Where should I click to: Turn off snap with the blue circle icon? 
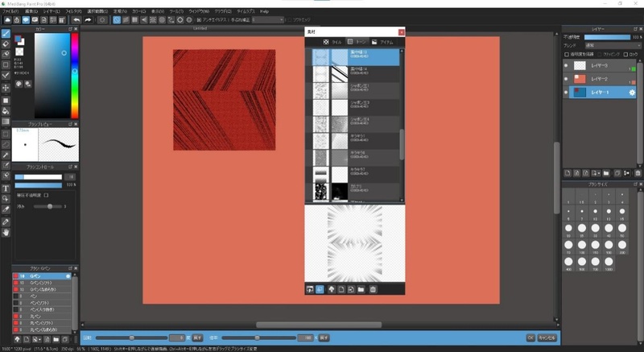(117, 19)
